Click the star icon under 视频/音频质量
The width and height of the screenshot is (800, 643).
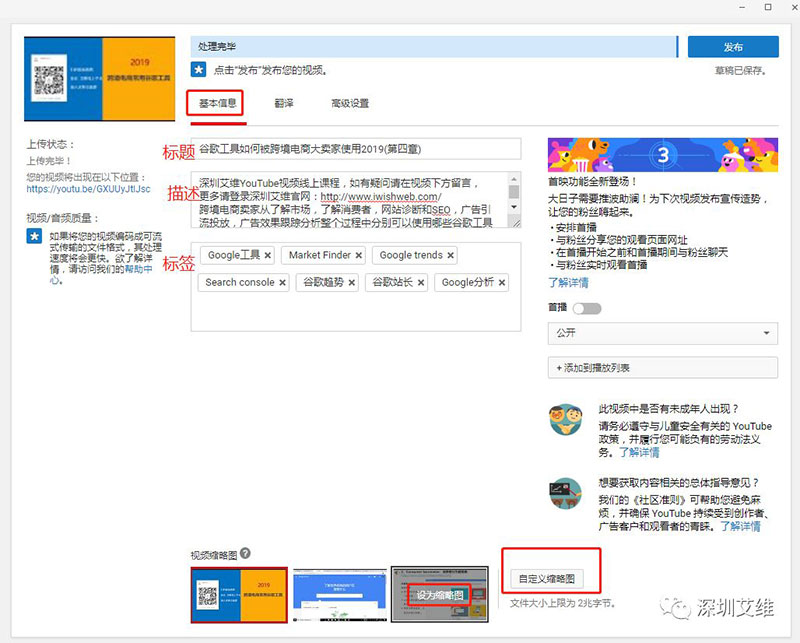[x=34, y=236]
